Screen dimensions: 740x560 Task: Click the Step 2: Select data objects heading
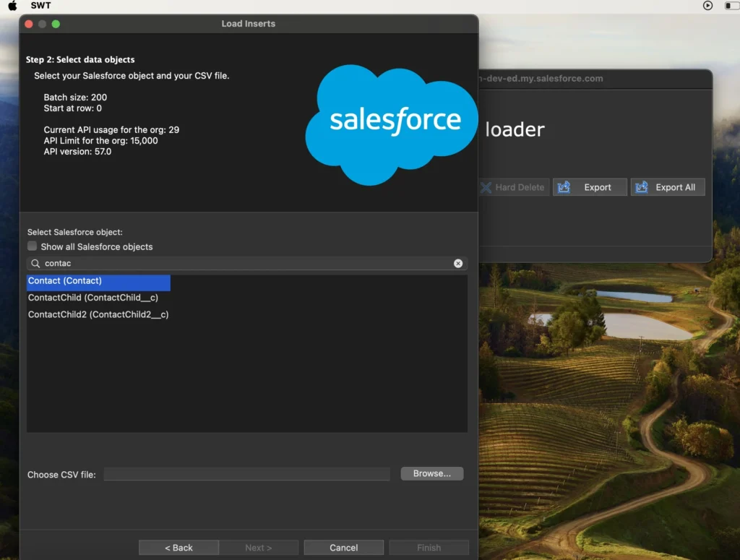[80, 59]
